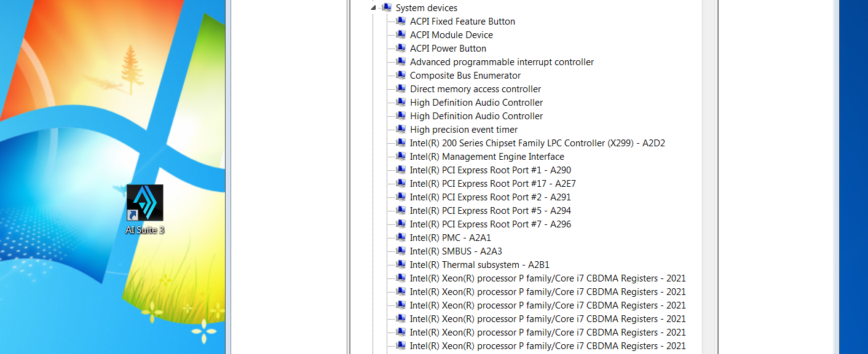This screenshot has height=354, width=868.
Task: Collapse the System devices tree node
Action: (x=373, y=8)
